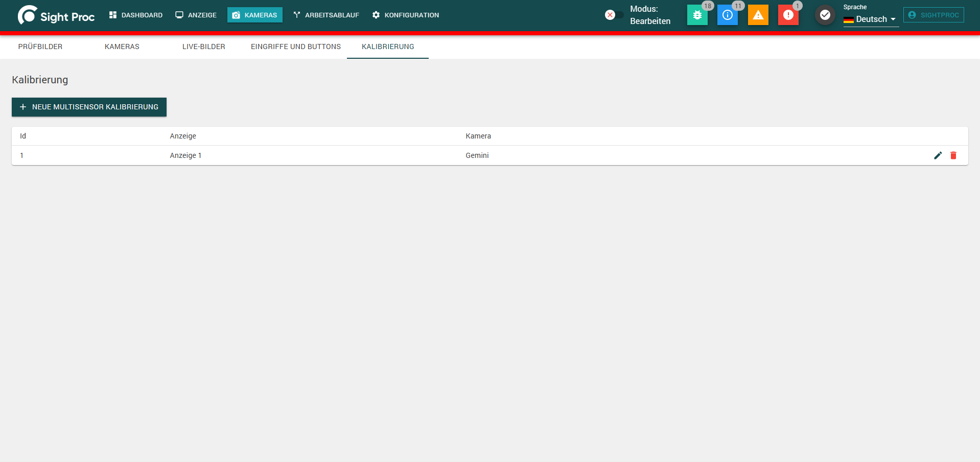Image resolution: width=980 pixels, height=462 pixels.
Task: Open the Anzeige navigation button
Action: [x=196, y=15]
